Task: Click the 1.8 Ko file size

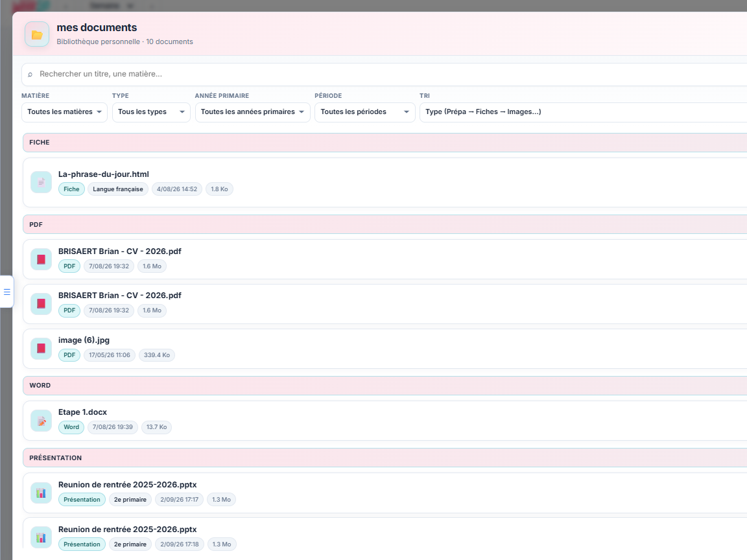Action: (x=219, y=189)
